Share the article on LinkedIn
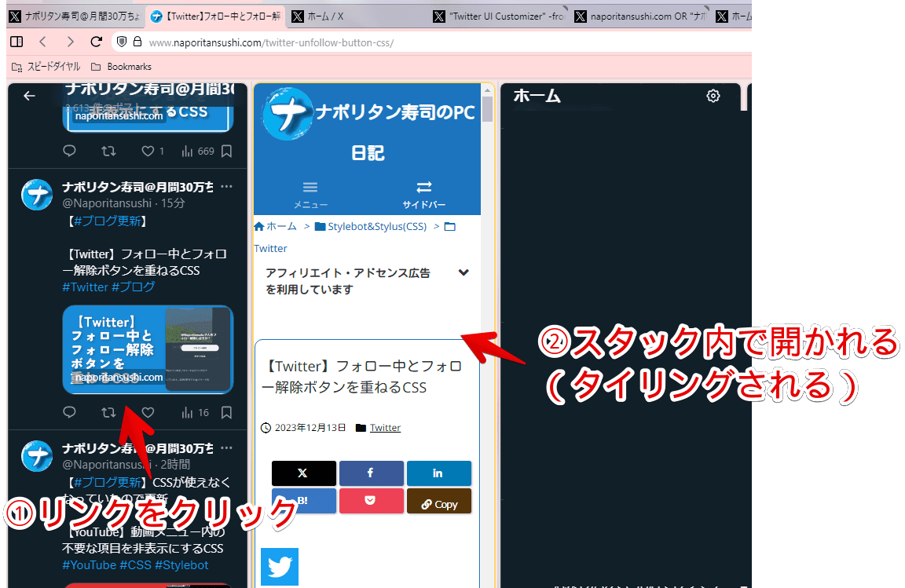905x588 pixels. coord(438,473)
